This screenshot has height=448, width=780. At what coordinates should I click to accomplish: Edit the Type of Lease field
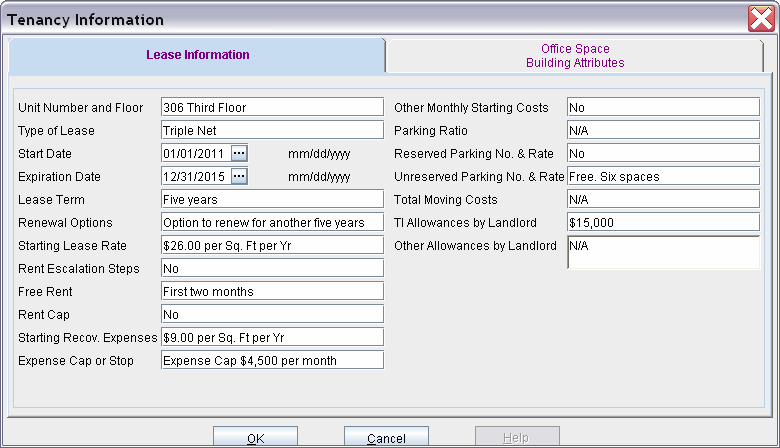point(273,130)
